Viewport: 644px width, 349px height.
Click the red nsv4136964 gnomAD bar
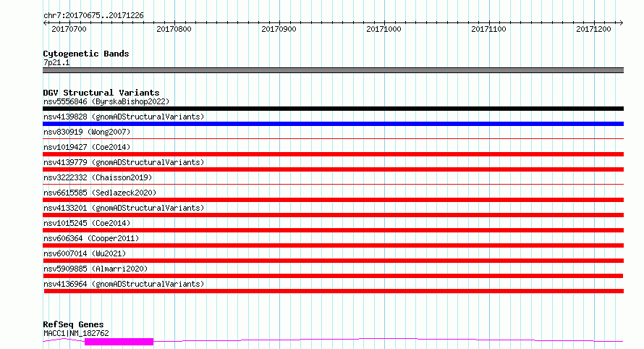(x=334, y=291)
